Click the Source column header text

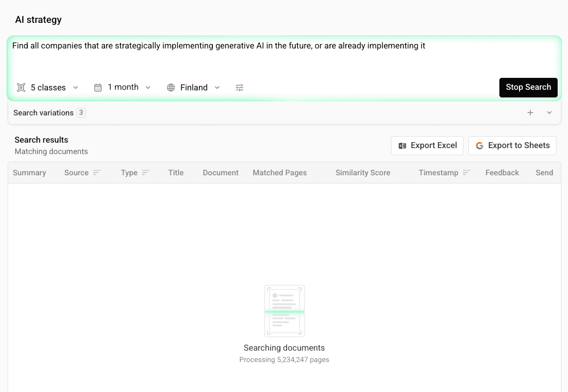coord(76,173)
